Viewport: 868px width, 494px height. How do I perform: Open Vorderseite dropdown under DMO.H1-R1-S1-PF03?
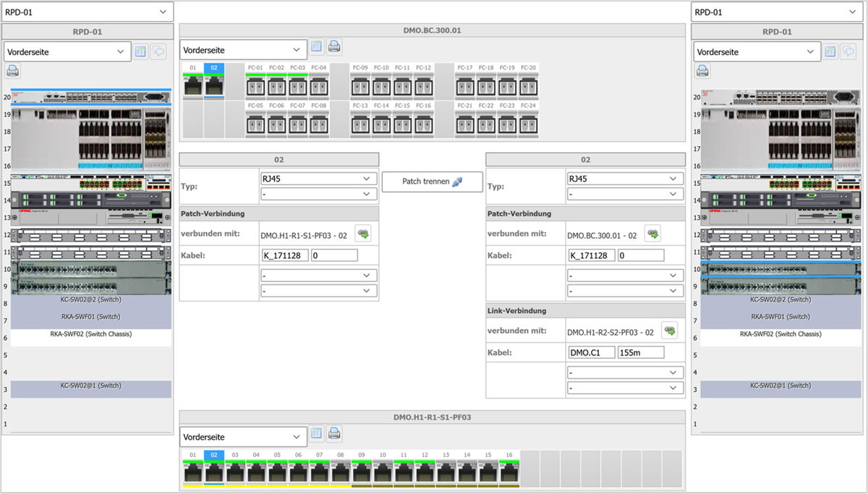[244, 437]
